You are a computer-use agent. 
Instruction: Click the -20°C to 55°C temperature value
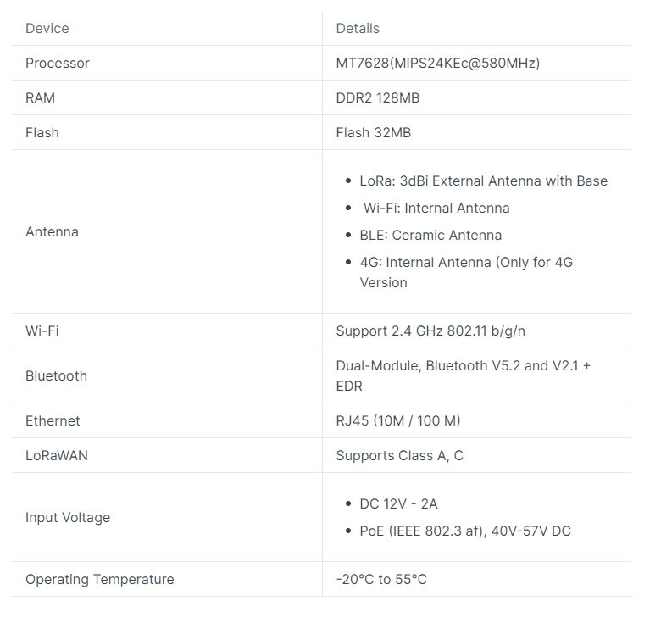point(381,579)
